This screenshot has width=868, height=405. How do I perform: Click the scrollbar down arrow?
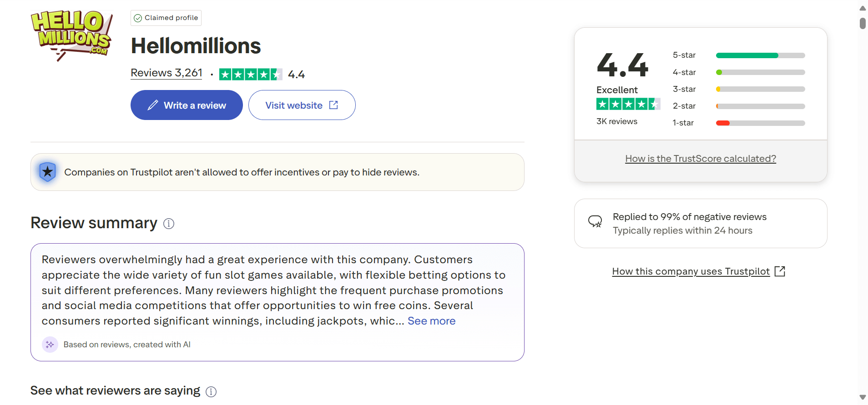click(x=863, y=397)
